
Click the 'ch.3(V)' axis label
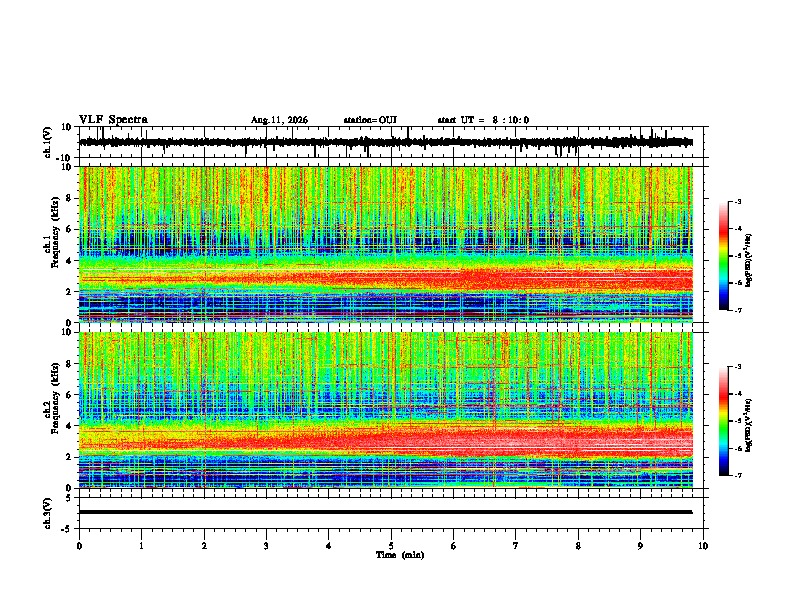pyautogui.click(x=48, y=513)
